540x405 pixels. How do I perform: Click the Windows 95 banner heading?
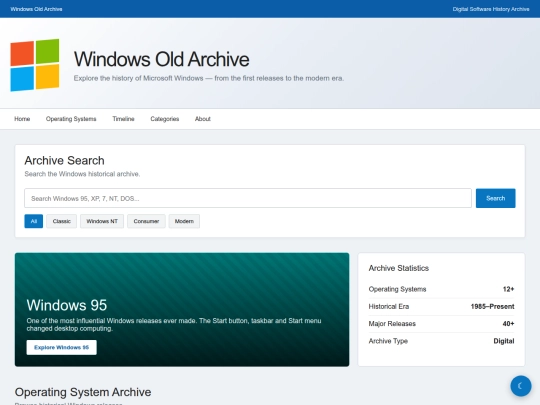point(67,305)
